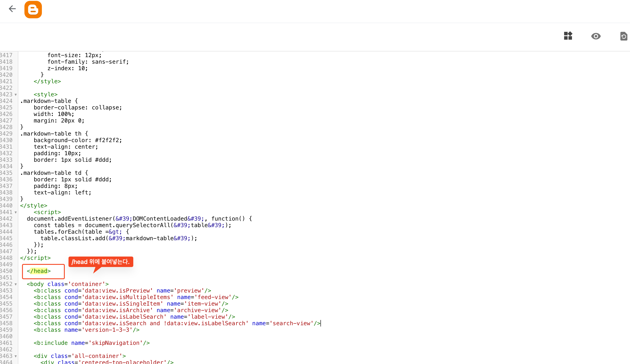
Task: Click the b:class name='version-1-3-3' line
Action: pos(87,330)
